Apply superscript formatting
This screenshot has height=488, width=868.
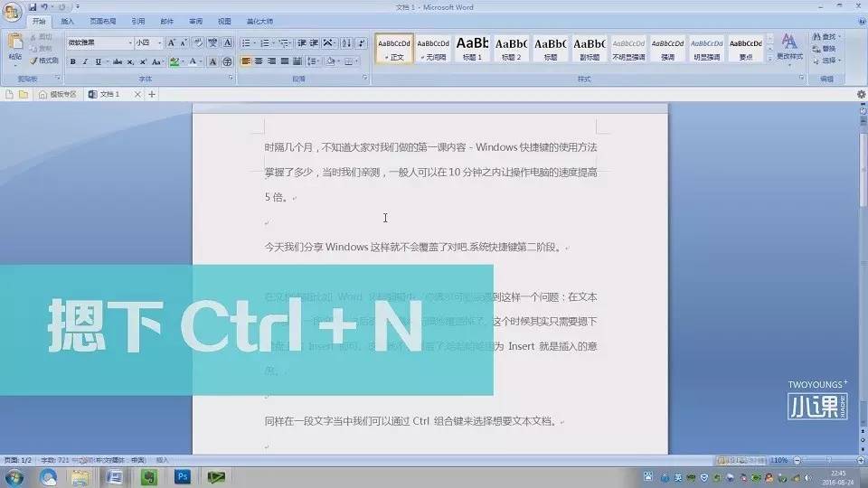coord(144,62)
